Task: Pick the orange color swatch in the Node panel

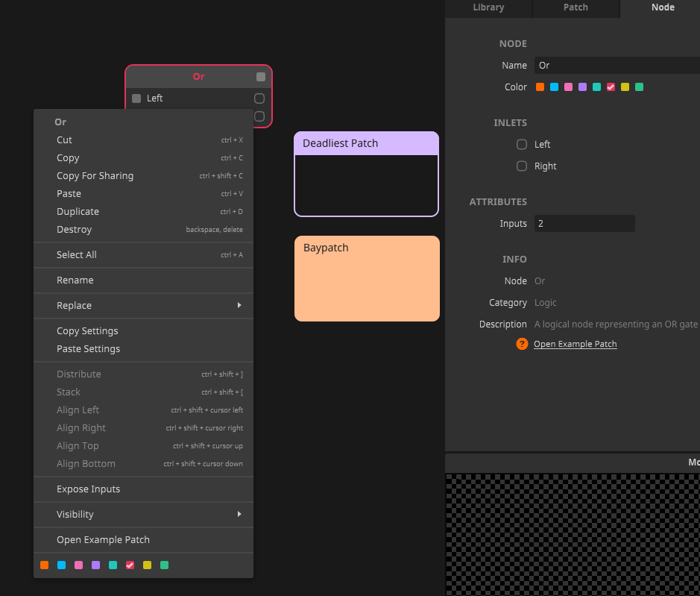Action: click(x=540, y=87)
